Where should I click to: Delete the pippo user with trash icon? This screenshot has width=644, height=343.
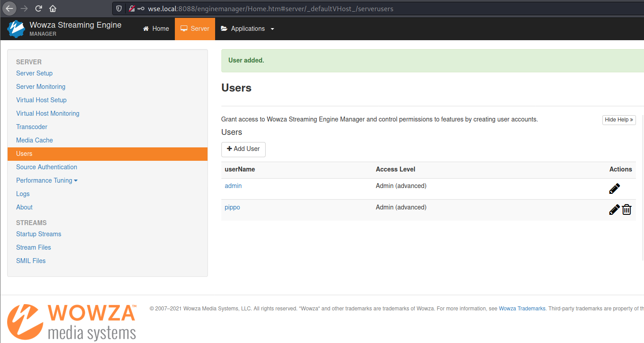tap(627, 209)
